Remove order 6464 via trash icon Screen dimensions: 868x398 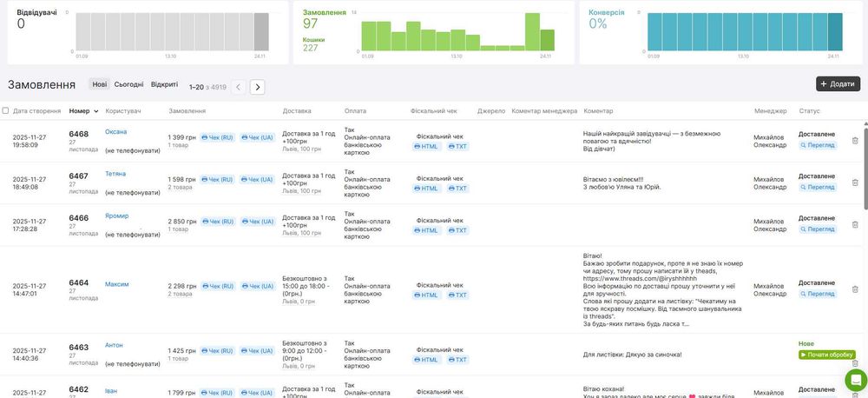855,289
